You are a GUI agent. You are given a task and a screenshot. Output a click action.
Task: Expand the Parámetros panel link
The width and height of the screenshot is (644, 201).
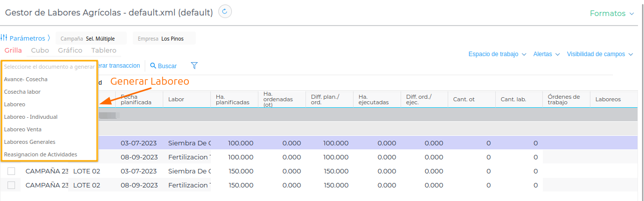(x=30, y=38)
